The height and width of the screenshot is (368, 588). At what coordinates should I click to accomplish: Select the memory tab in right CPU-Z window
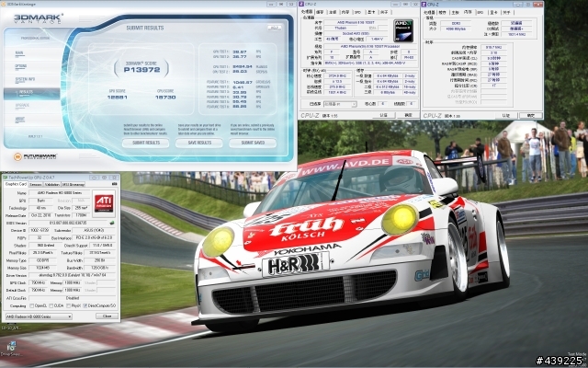(468, 12)
